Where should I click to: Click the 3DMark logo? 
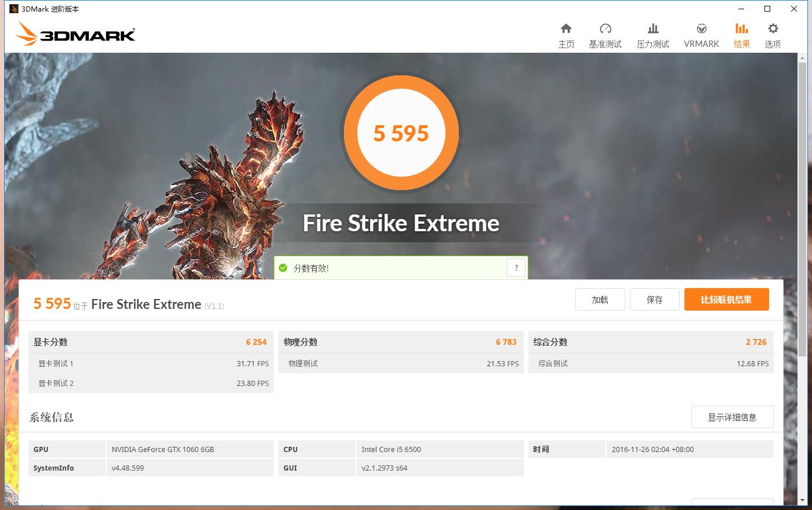tap(76, 34)
